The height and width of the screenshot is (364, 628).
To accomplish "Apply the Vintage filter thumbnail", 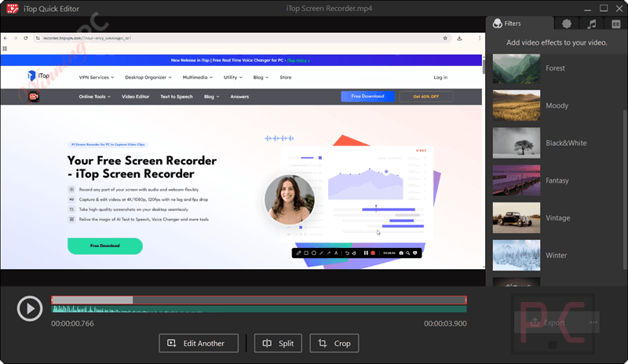I will [517, 218].
